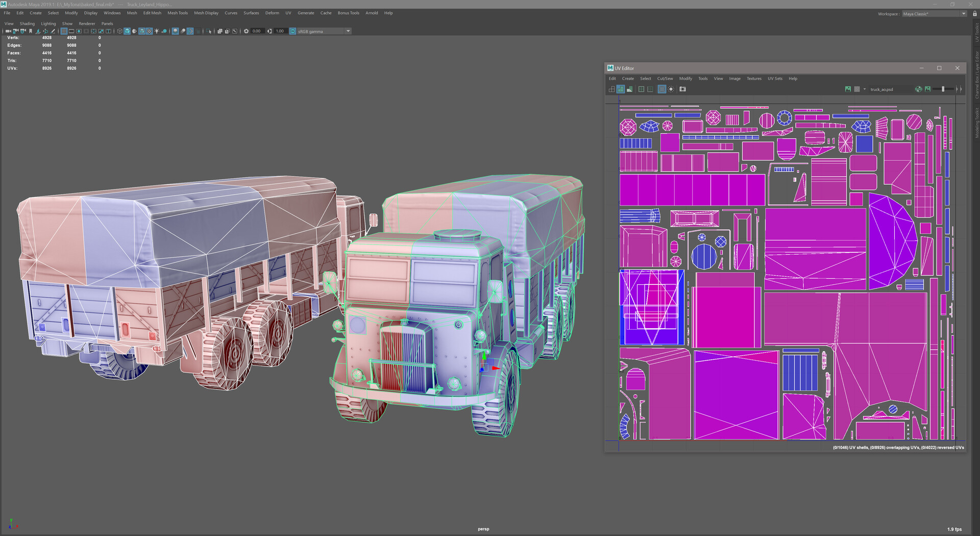Open the UV Toolkit side tab
The image size is (980, 536).
click(976, 32)
